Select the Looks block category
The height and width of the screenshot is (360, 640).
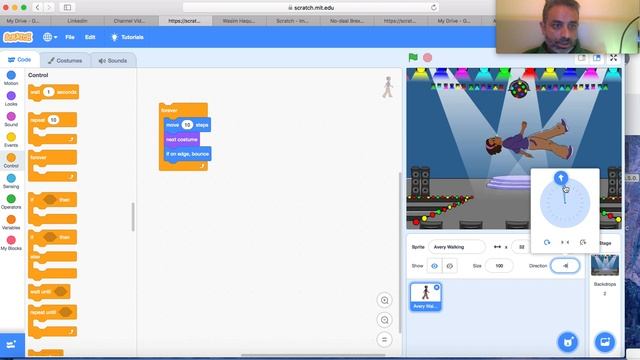pyautogui.click(x=11, y=98)
